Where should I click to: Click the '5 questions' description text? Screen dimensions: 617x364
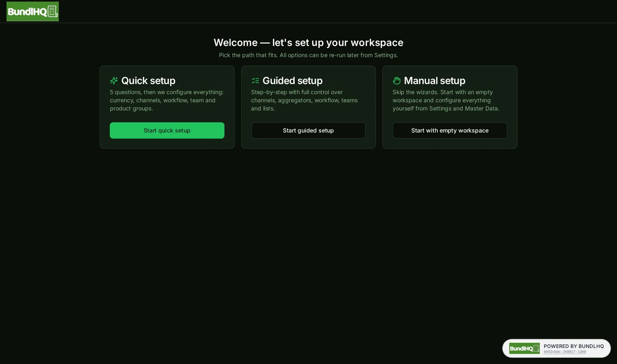[167, 100]
